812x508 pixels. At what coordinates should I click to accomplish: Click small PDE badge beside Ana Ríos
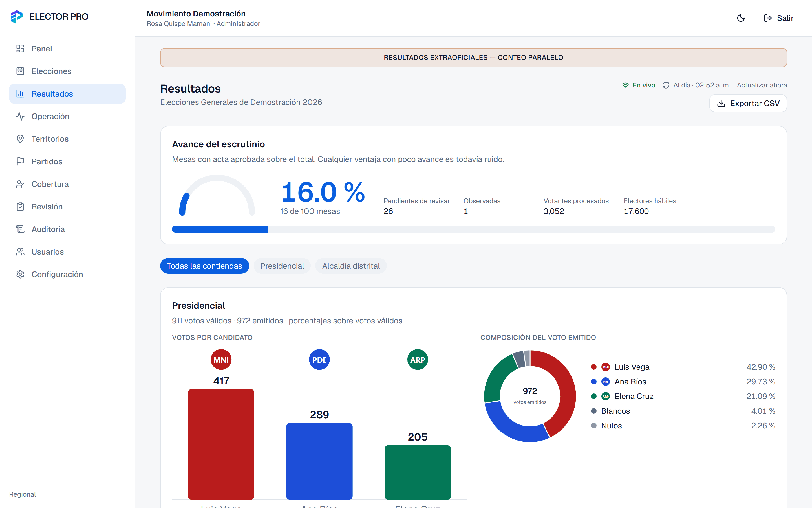pyautogui.click(x=605, y=382)
